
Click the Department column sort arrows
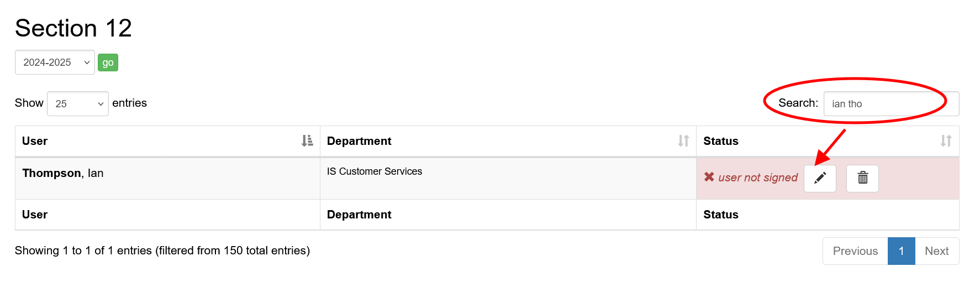point(683,141)
